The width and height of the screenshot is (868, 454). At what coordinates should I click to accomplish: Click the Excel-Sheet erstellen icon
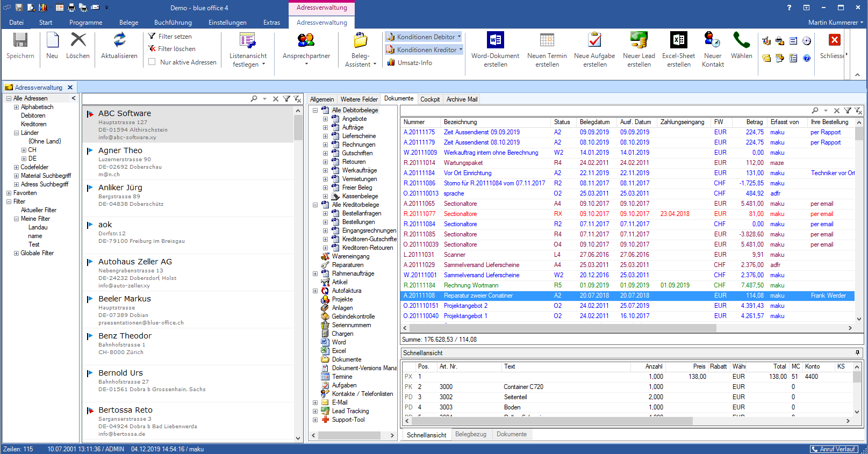click(678, 41)
